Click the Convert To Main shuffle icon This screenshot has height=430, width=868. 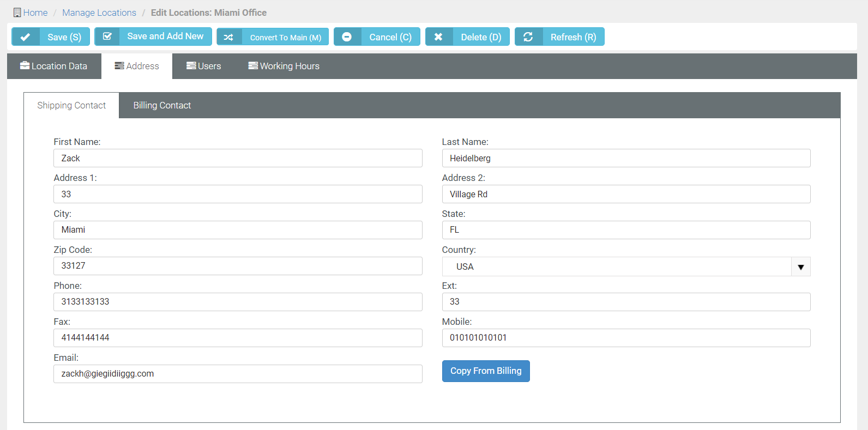(228, 37)
